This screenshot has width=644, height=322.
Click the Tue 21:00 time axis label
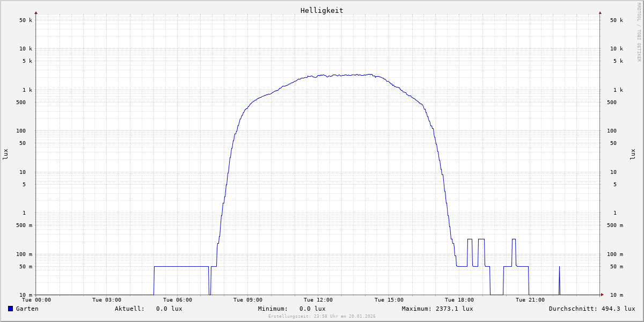(x=530, y=300)
